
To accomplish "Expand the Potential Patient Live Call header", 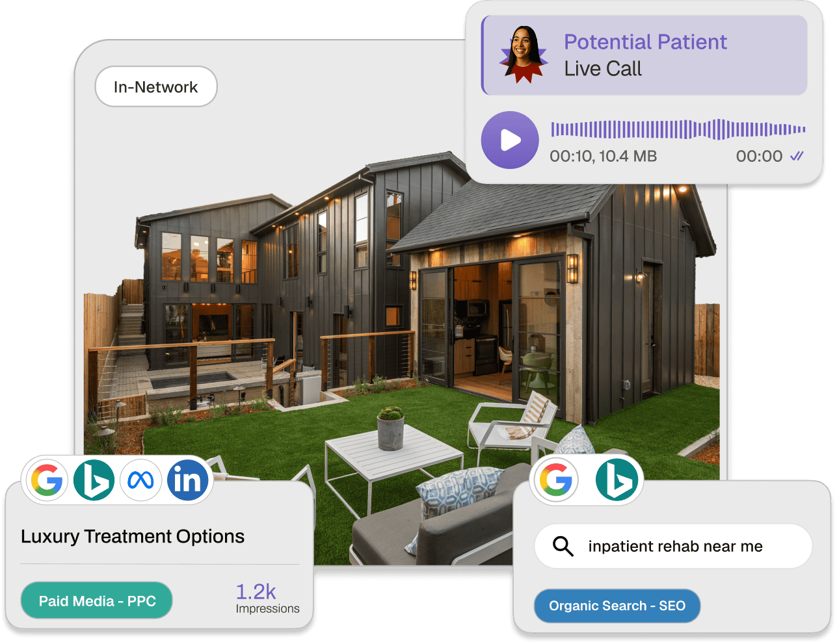I will pyautogui.click(x=644, y=56).
